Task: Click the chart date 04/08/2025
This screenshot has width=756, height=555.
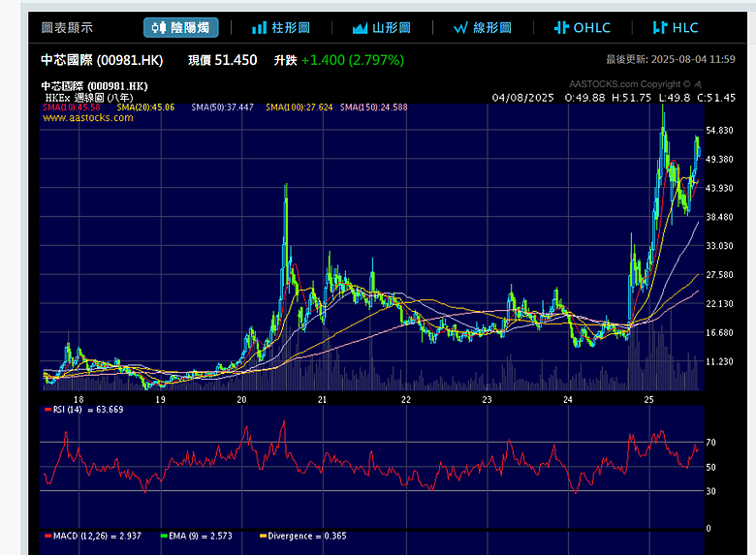Action: pos(522,98)
